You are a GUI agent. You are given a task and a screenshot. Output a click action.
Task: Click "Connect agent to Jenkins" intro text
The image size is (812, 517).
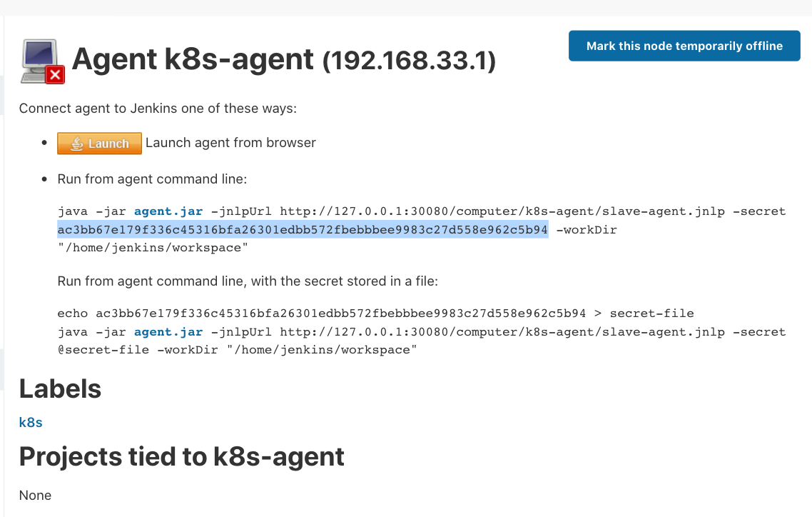point(157,109)
